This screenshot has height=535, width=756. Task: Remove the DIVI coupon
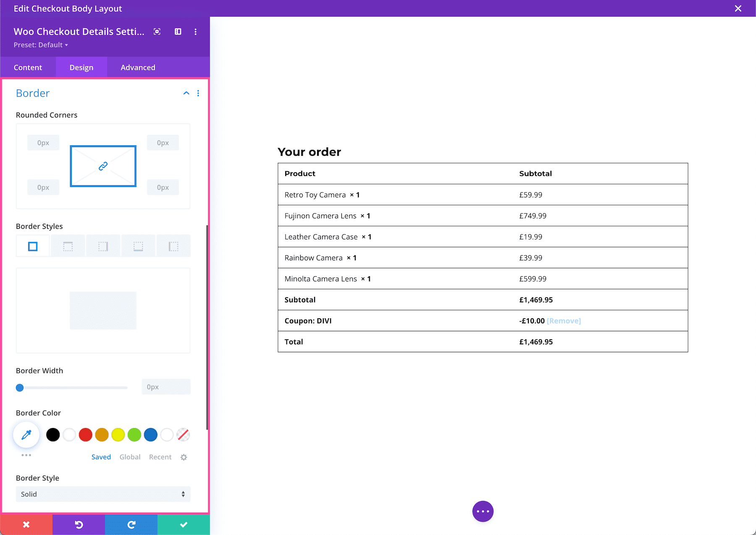[564, 320]
